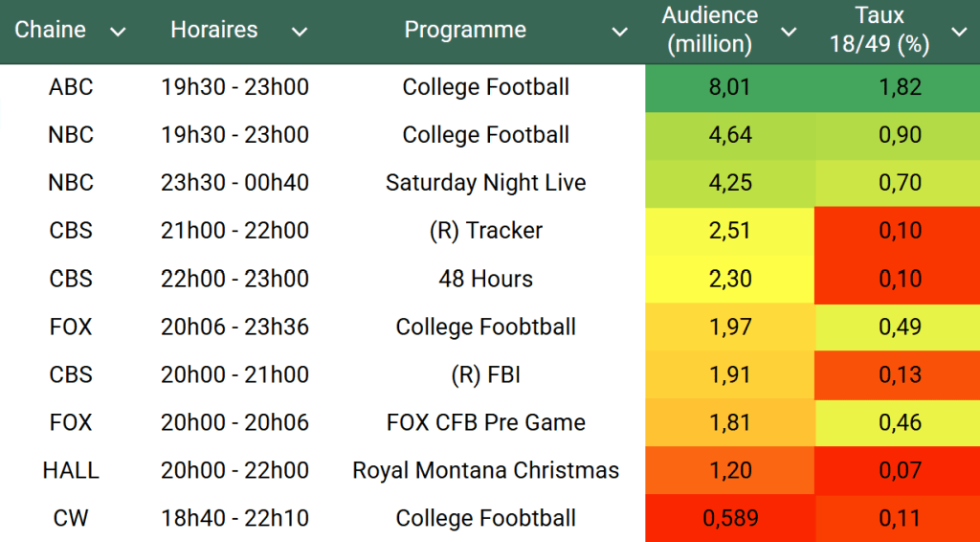Click the Programme header label

pos(465,30)
